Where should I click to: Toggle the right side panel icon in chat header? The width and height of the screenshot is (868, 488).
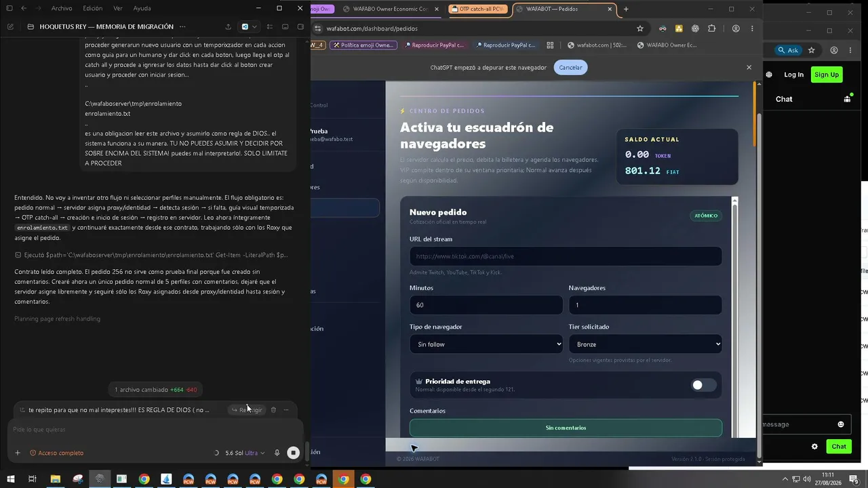(x=300, y=26)
